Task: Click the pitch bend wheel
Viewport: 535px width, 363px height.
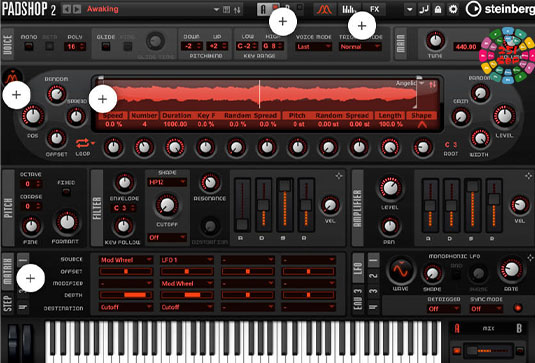Action: [13, 343]
